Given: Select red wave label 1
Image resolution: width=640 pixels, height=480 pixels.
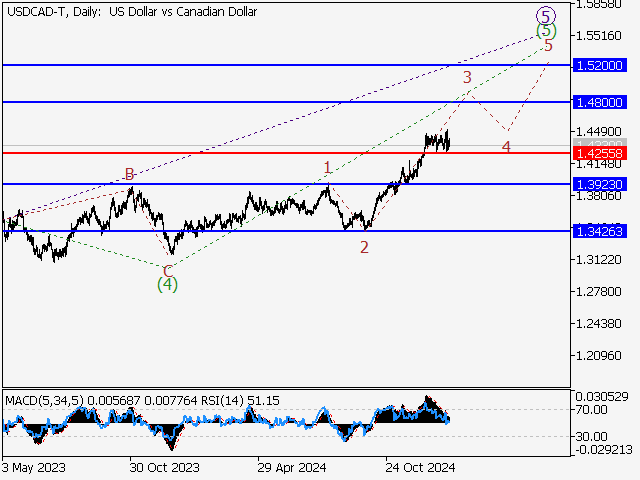Looking at the screenshot, I should click(326, 167).
